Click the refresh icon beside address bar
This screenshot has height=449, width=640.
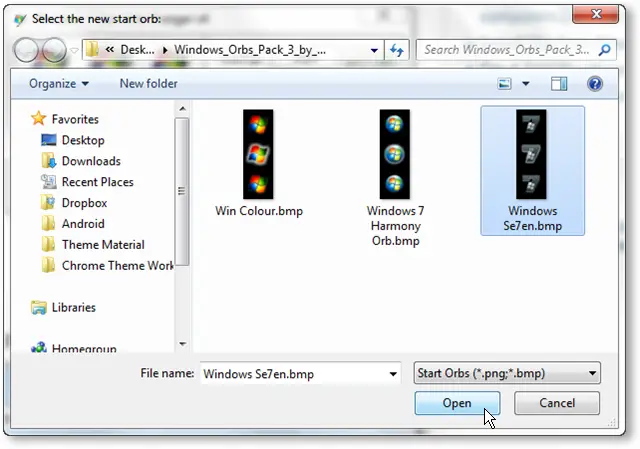point(396,50)
